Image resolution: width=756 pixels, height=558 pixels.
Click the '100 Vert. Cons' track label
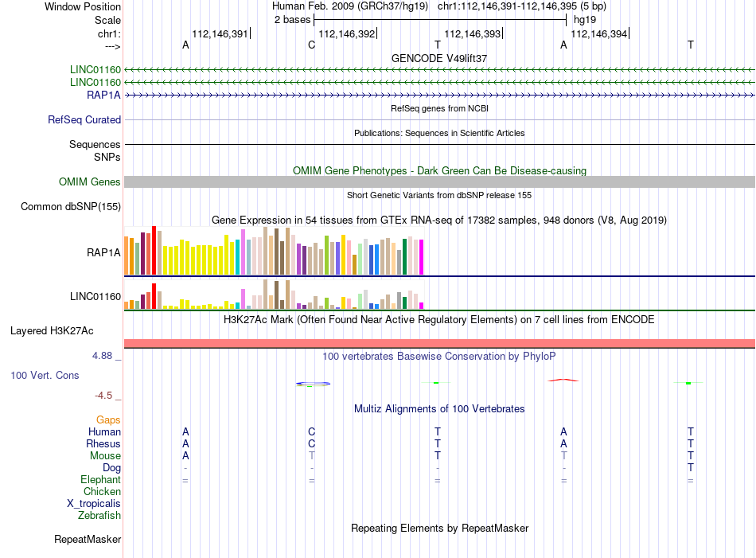pos(45,375)
